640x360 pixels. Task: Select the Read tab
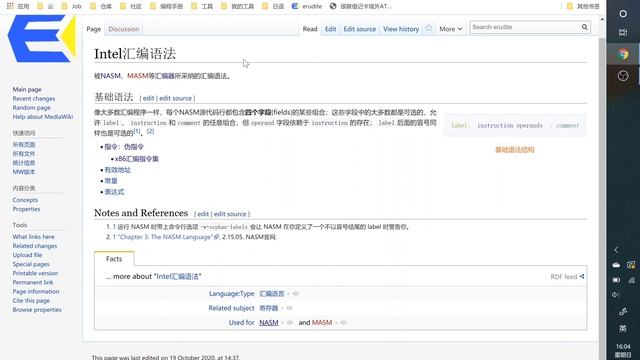click(x=310, y=29)
